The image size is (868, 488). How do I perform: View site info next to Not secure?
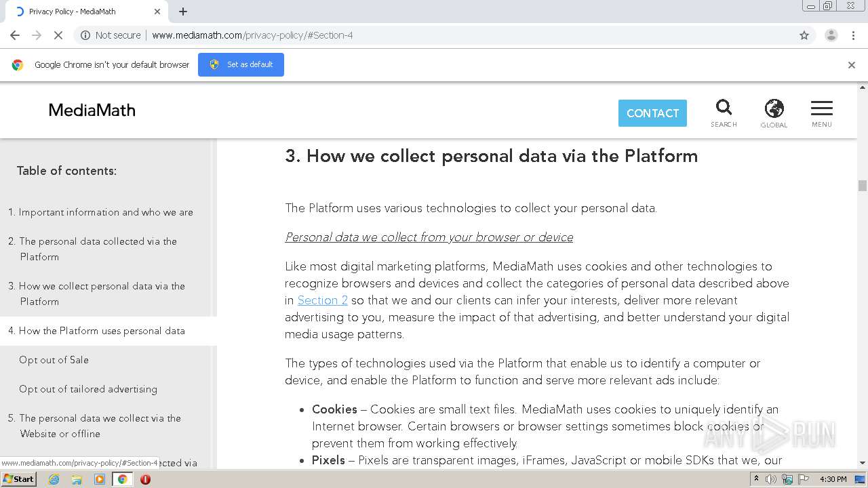point(85,35)
